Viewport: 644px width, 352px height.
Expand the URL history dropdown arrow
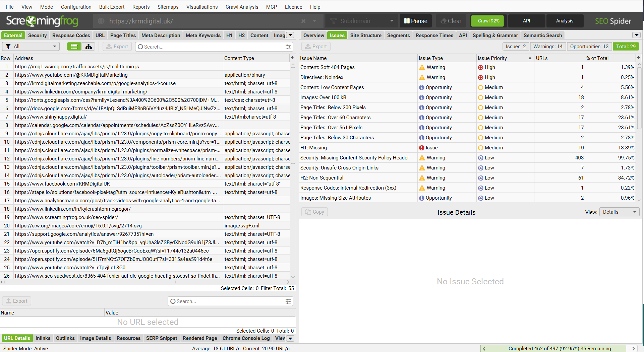[314, 21]
